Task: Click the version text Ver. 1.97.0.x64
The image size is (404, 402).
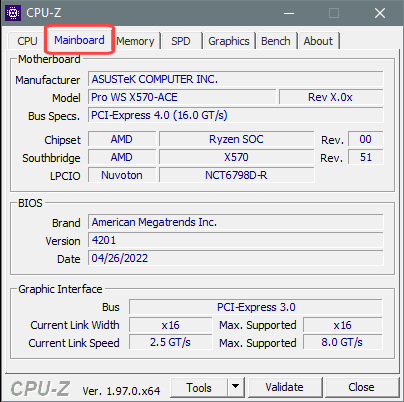Action: coord(121,391)
